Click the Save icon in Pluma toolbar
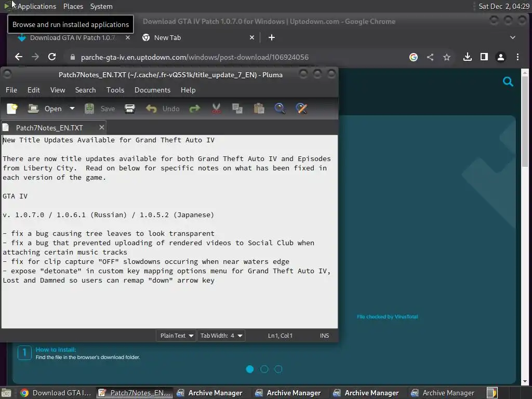The image size is (532, 399). [x=89, y=109]
